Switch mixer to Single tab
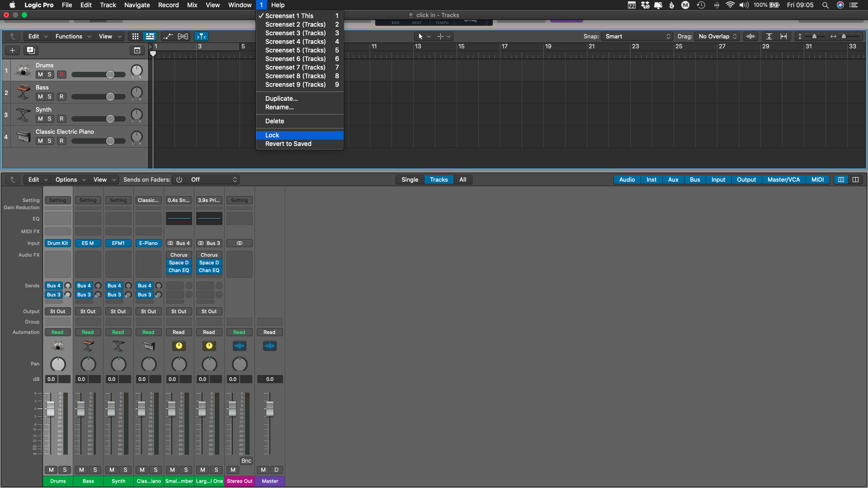The image size is (868, 488). (410, 179)
